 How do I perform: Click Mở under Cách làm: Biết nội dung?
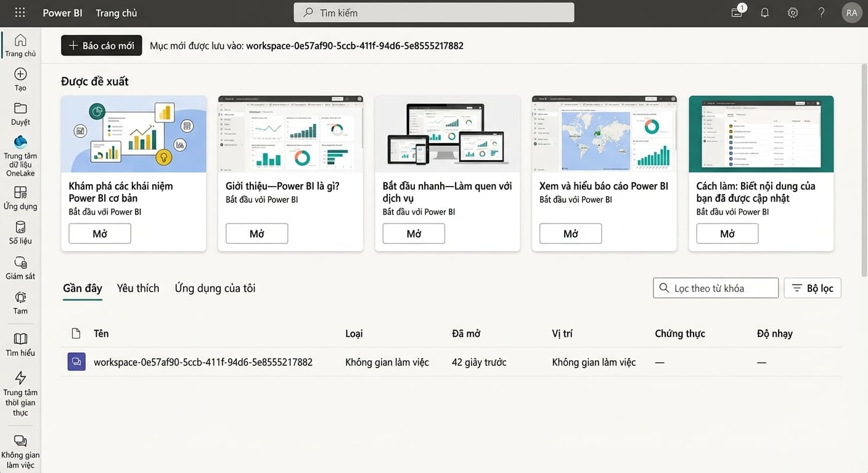(727, 233)
